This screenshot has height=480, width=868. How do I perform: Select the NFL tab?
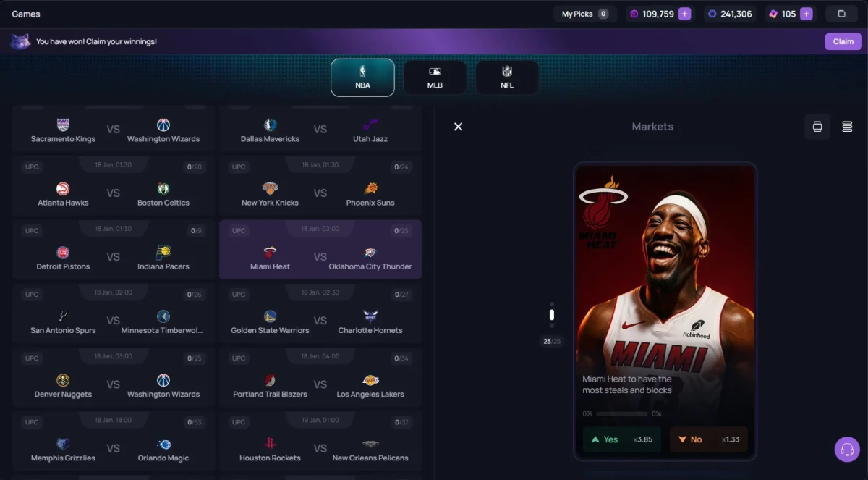point(507,77)
